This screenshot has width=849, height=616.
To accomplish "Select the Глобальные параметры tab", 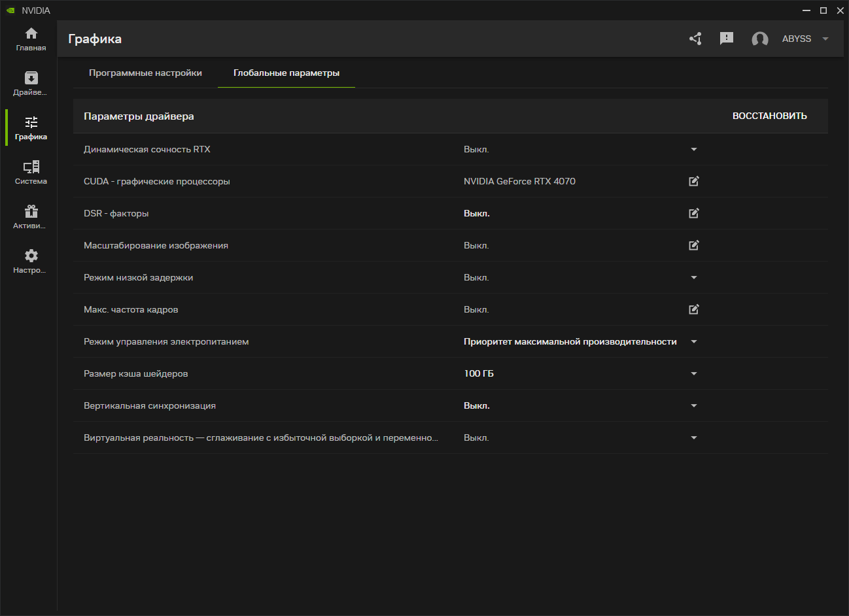I will point(286,73).
